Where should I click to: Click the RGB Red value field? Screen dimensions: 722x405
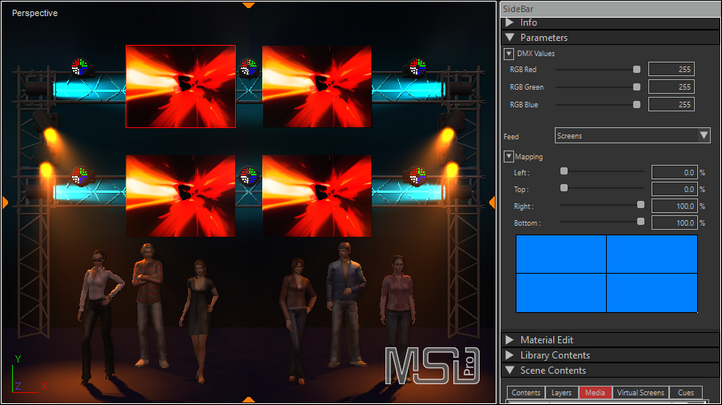tap(671, 69)
